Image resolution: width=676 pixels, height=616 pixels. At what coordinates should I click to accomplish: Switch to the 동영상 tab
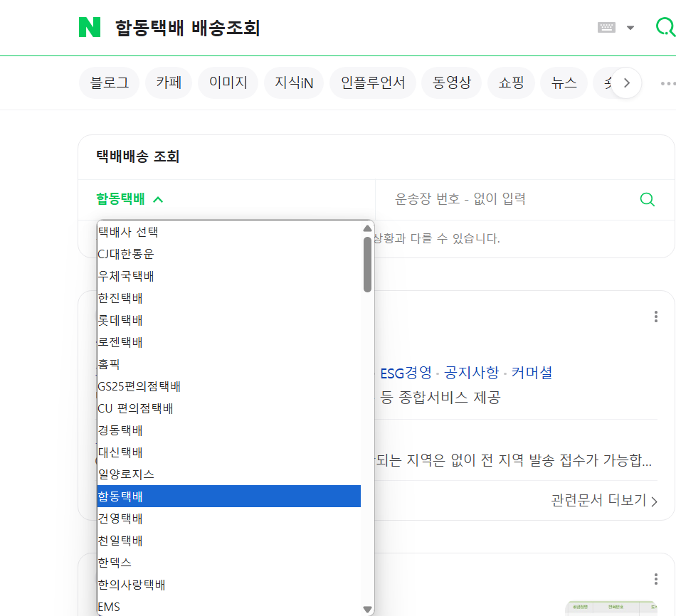[x=451, y=83]
